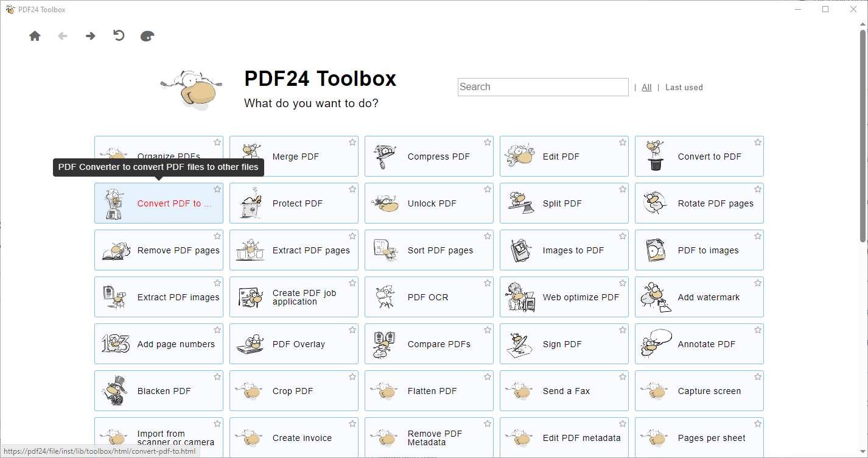Open the Remove PDF Metadata tool
Screen dimensions: 868x458
click(x=429, y=437)
